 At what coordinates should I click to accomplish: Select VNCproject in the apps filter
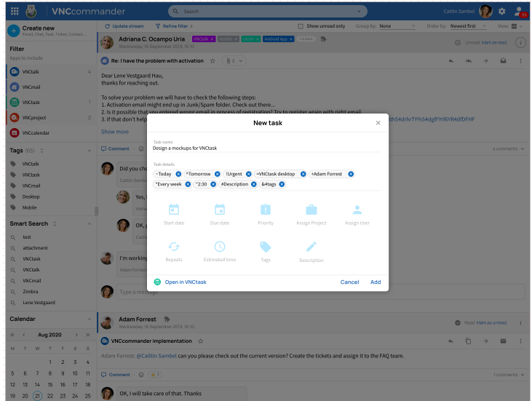point(33,117)
